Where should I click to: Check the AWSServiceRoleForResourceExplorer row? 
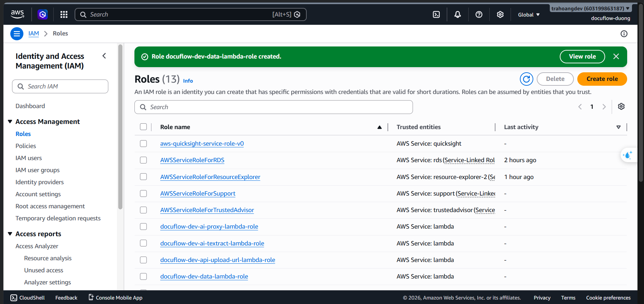(x=143, y=177)
